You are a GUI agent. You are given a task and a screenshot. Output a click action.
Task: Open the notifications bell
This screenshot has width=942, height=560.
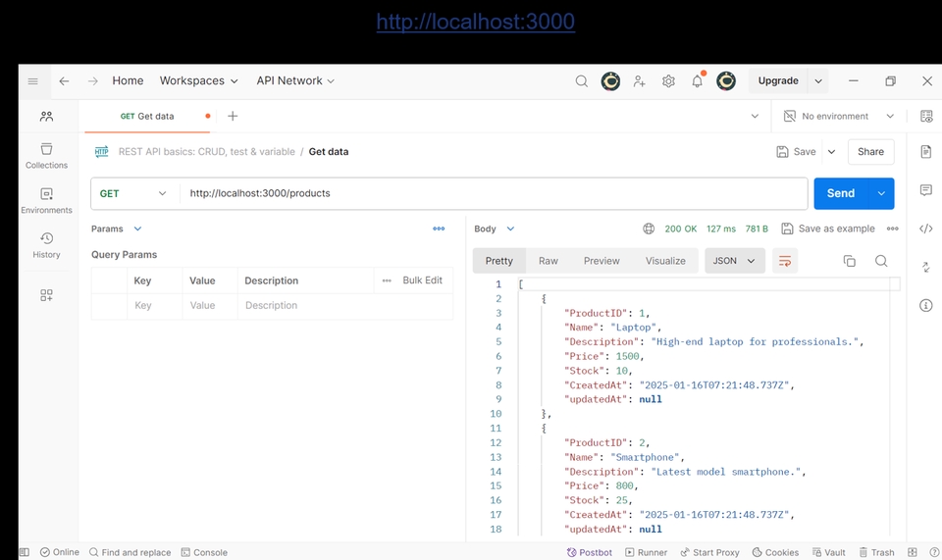click(x=697, y=81)
